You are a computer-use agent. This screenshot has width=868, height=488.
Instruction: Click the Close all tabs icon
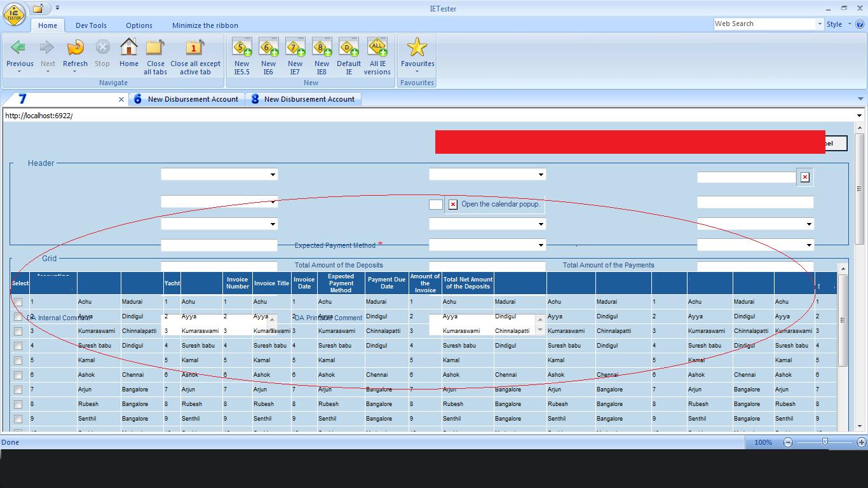coord(155,48)
